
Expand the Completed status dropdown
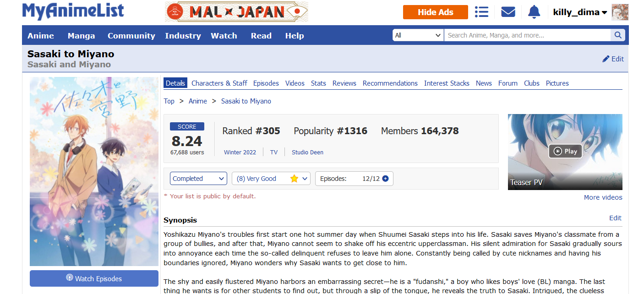click(x=198, y=179)
